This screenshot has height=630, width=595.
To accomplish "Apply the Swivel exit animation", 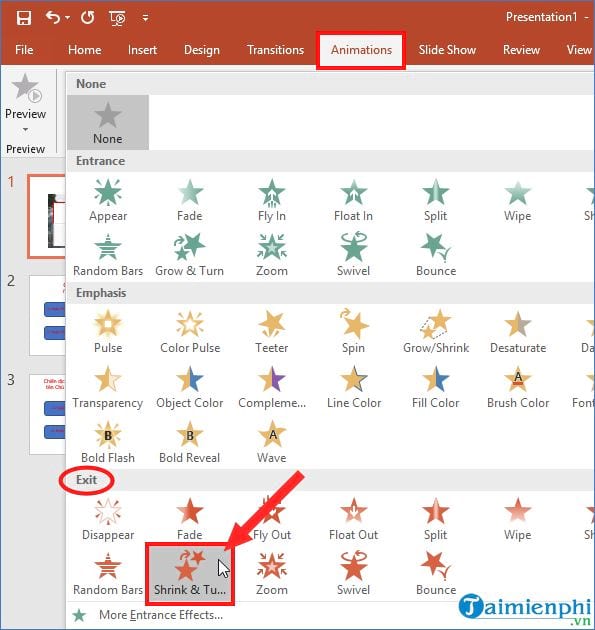I will coord(354,573).
